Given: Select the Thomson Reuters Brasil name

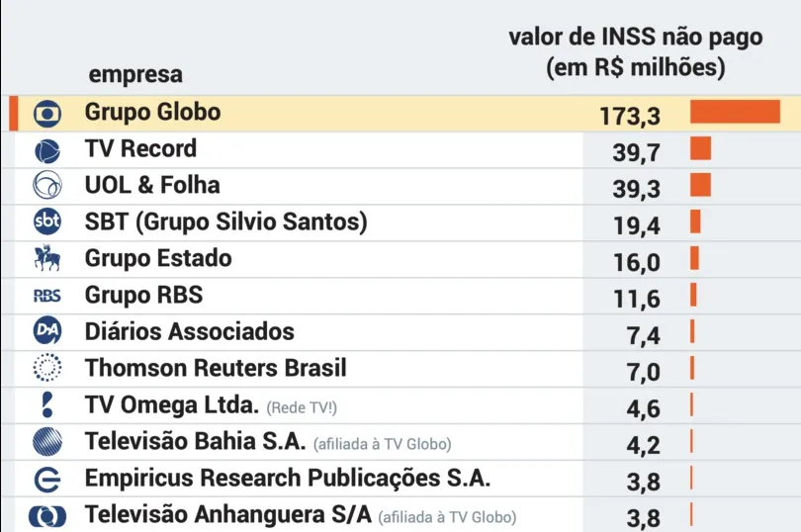Looking at the screenshot, I should [x=216, y=368].
